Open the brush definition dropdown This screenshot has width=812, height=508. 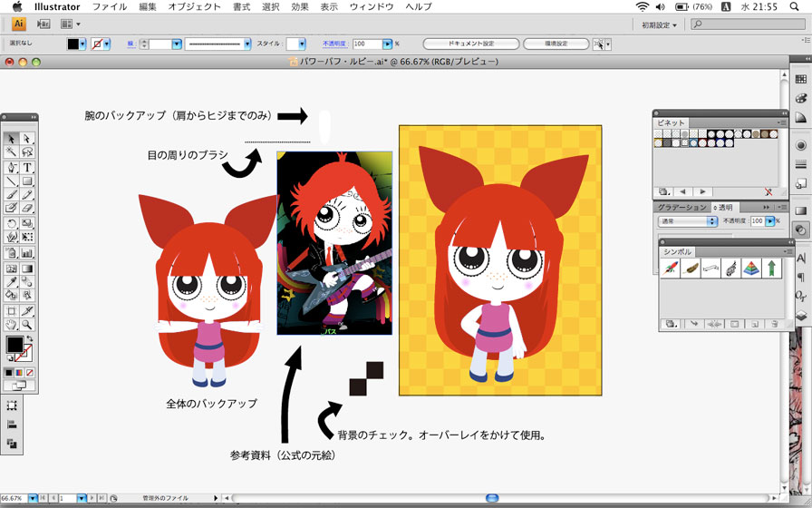coord(247,44)
